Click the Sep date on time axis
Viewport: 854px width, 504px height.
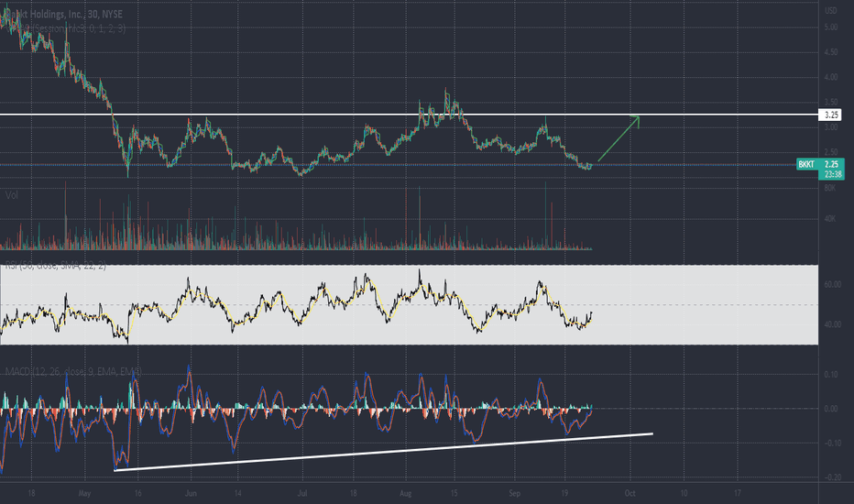[x=514, y=494]
